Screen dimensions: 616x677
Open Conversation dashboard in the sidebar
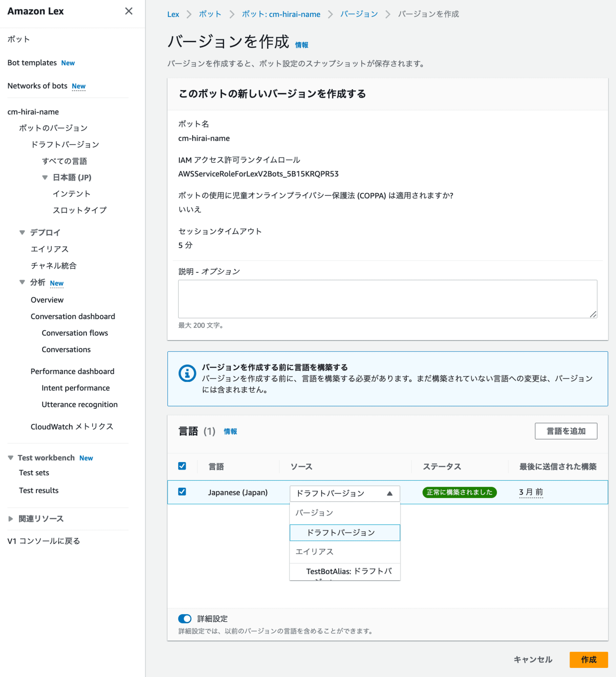(73, 316)
